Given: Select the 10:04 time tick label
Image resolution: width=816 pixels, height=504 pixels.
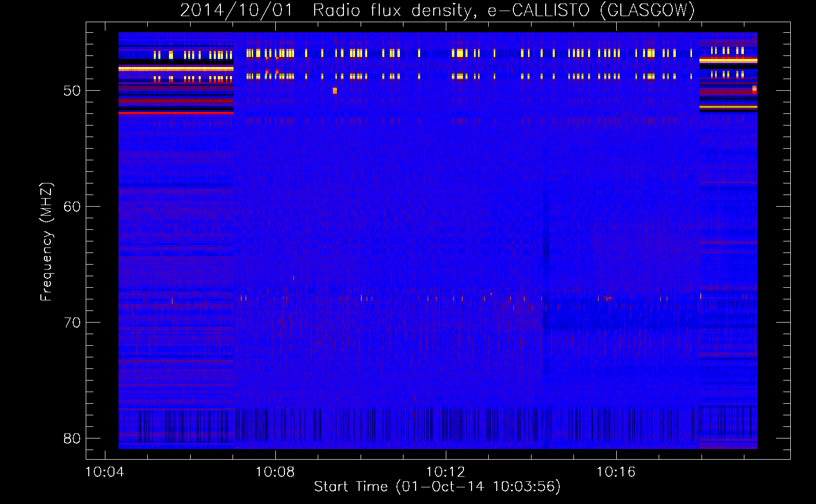Looking at the screenshot, I should 105,472.
